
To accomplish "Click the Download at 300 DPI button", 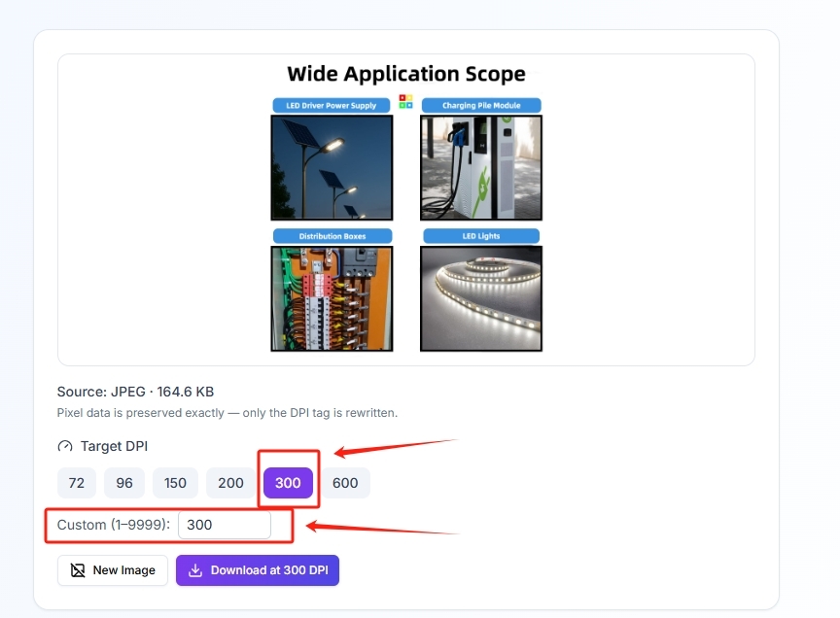I will 258,570.
